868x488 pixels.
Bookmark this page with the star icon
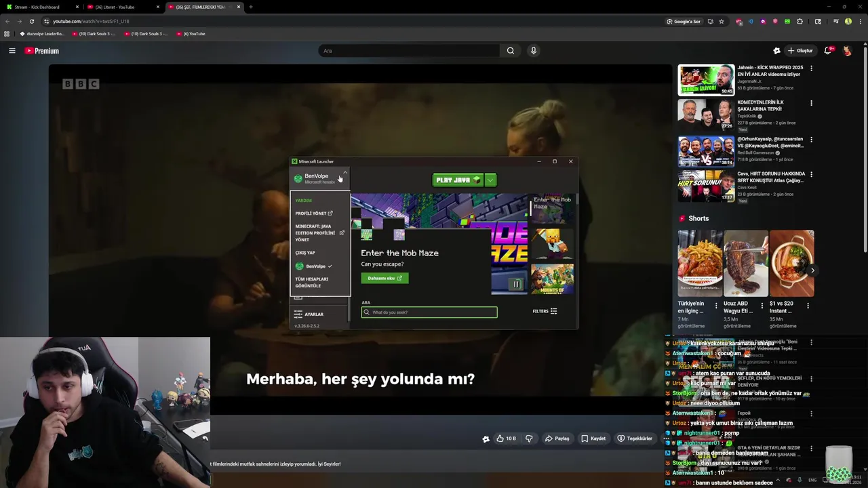point(722,21)
